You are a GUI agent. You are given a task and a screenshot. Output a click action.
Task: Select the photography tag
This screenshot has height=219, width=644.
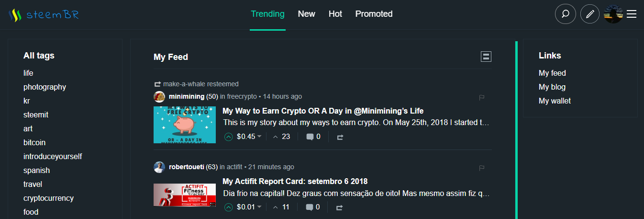(x=44, y=87)
